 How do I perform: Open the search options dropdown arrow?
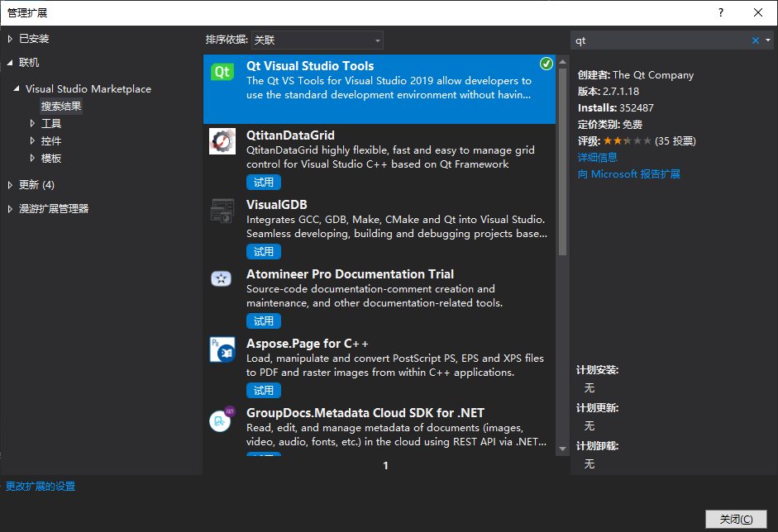[x=767, y=40]
